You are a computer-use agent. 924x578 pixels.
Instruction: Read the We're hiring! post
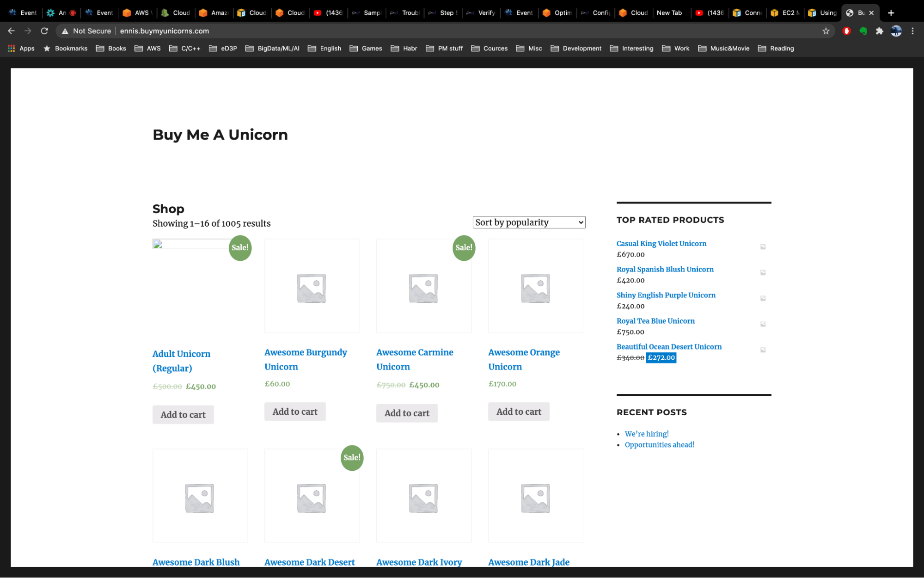647,434
